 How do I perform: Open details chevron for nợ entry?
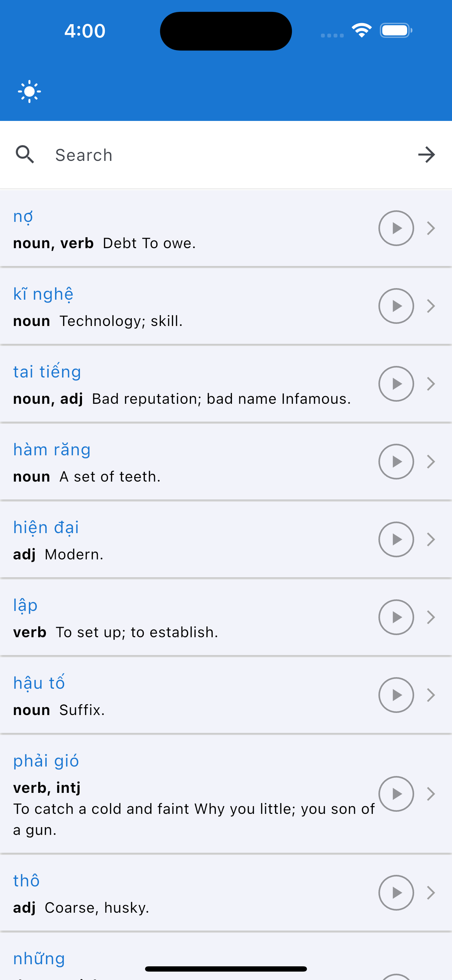point(431,228)
